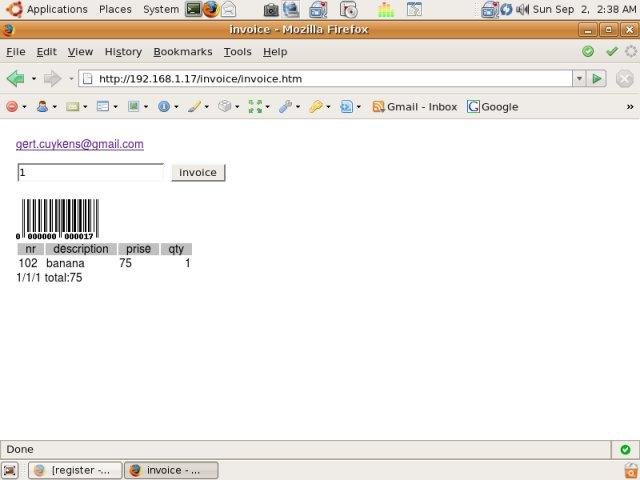The height and width of the screenshot is (480, 640).
Task: Click the grey Forward arrow button
Action: click(x=52, y=78)
